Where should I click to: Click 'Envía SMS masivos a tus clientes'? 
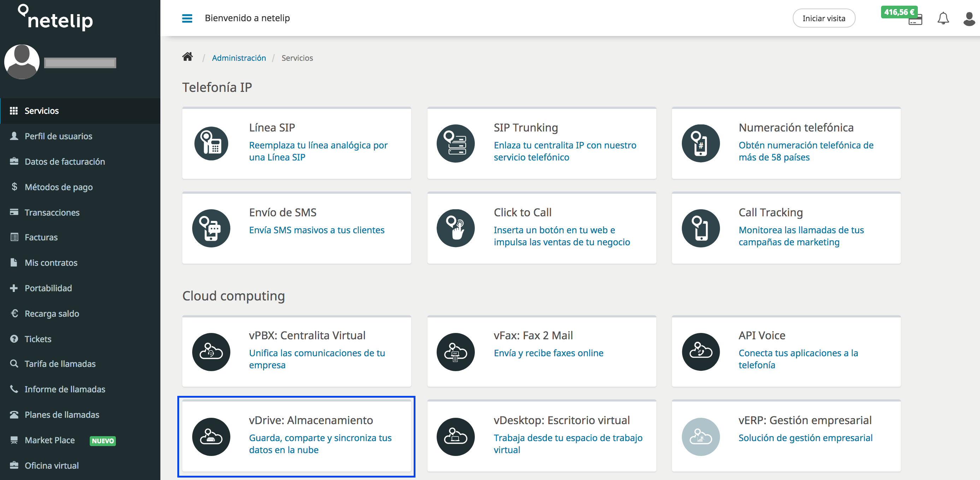coord(317,230)
